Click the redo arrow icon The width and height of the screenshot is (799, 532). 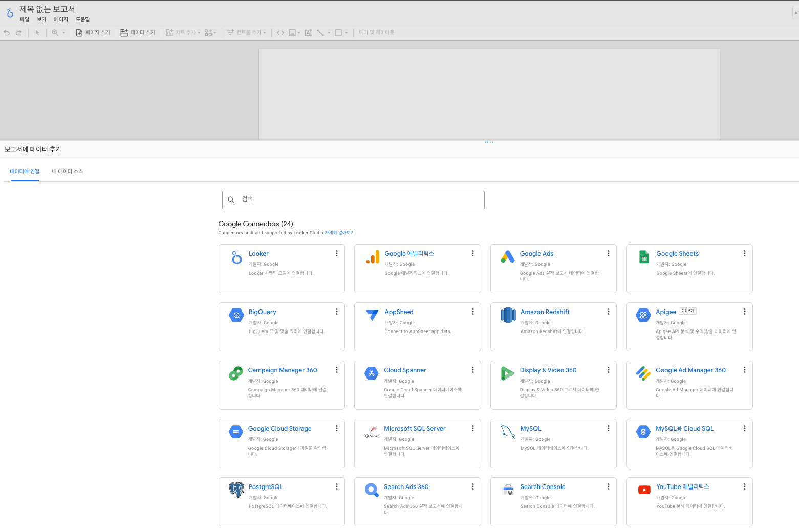pyautogui.click(x=19, y=33)
